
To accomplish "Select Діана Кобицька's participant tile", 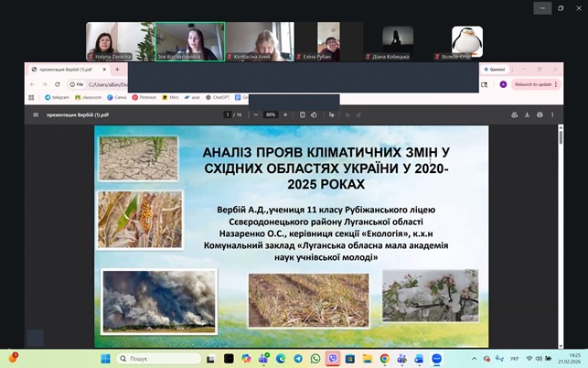I will point(398,41).
